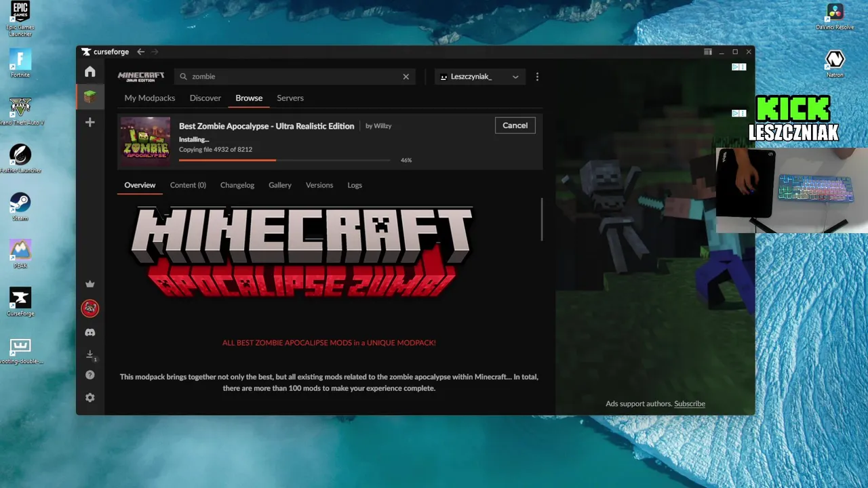This screenshot has width=868, height=488.
Task: Toggle the CurseForge window layout icon
Action: pos(707,52)
